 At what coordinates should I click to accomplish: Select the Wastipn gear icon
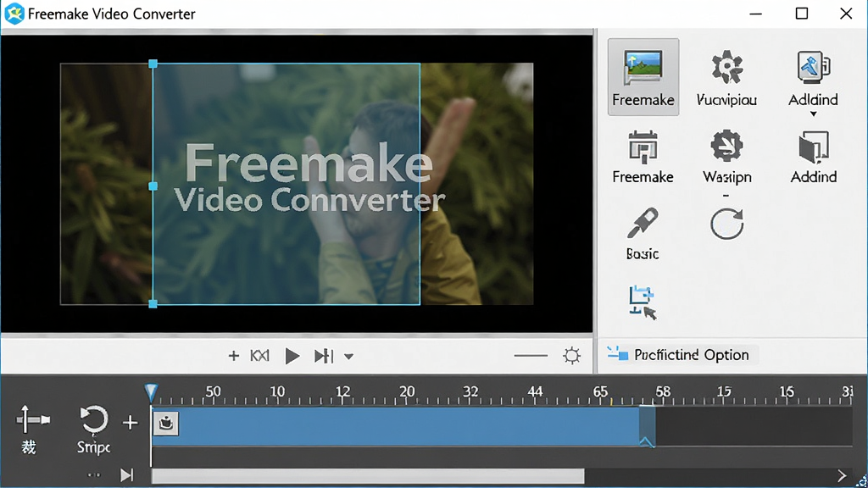point(726,146)
